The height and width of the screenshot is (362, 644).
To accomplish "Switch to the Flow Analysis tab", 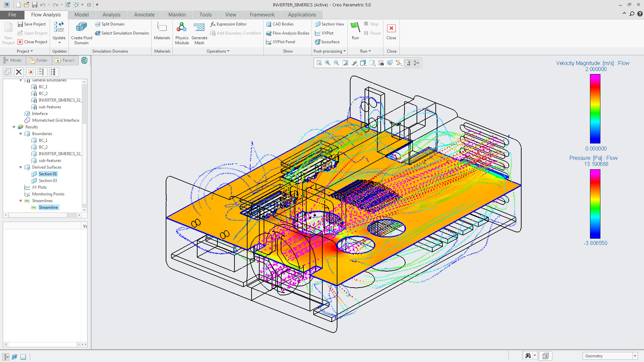I will [x=46, y=14].
